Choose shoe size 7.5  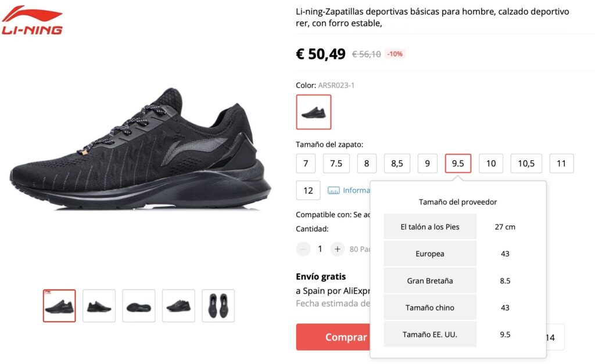[336, 163]
